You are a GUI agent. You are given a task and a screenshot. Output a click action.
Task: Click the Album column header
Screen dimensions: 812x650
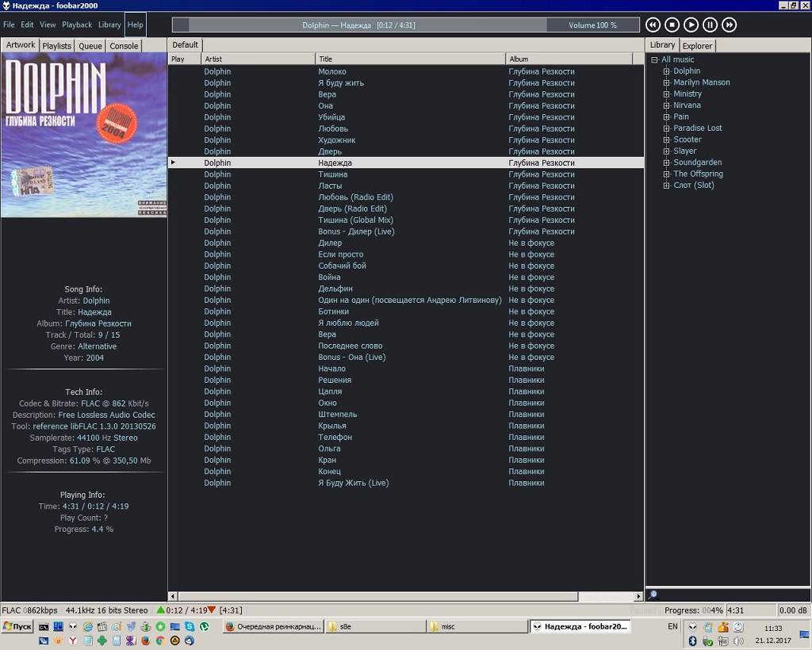tap(569, 59)
